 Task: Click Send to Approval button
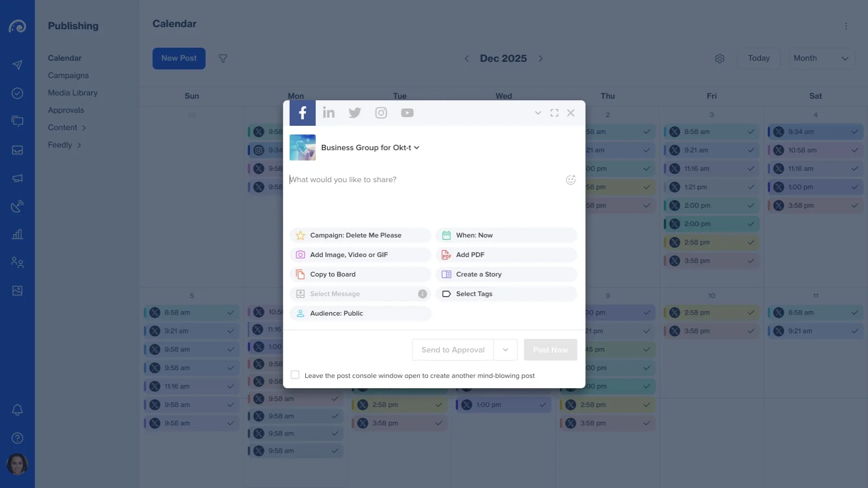point(453,350)
